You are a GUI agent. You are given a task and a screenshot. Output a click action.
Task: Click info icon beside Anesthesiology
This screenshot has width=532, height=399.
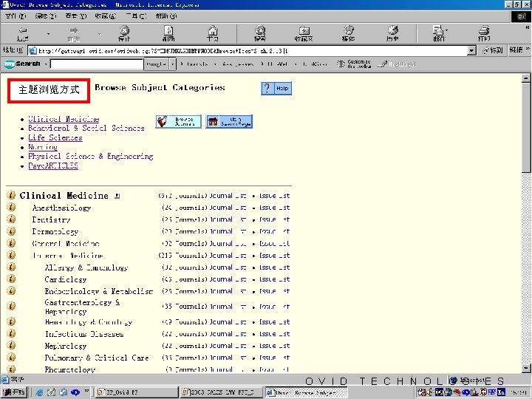(11, 207)
